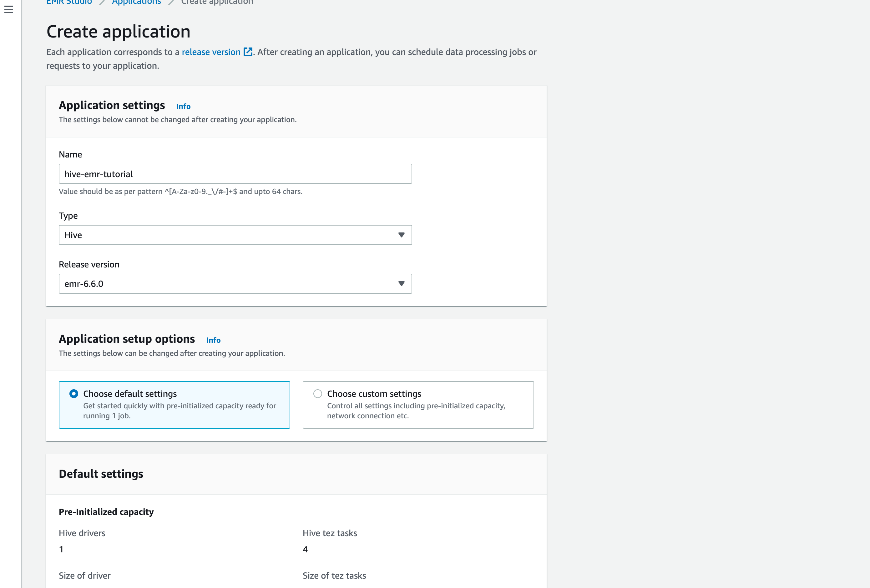This screenshot has width=870, height=588.
Task: Click the Create application breadcrumb item
Action: [217, 2]
